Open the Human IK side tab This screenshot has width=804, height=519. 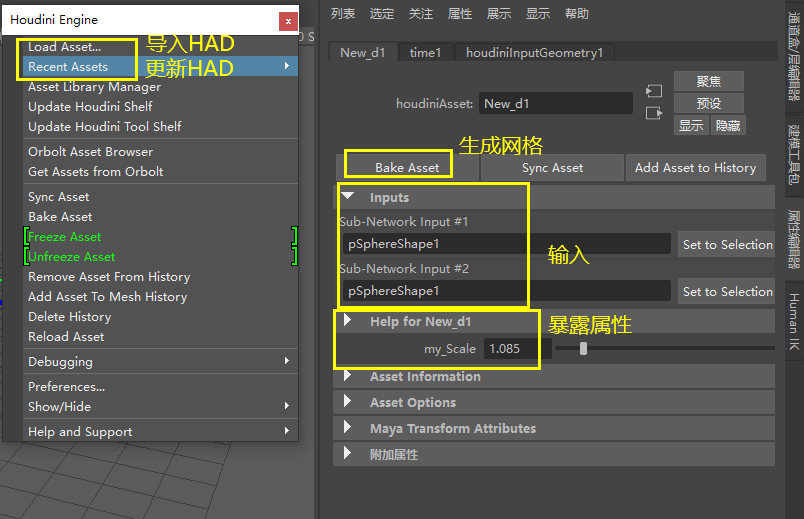tap(794, 322)
